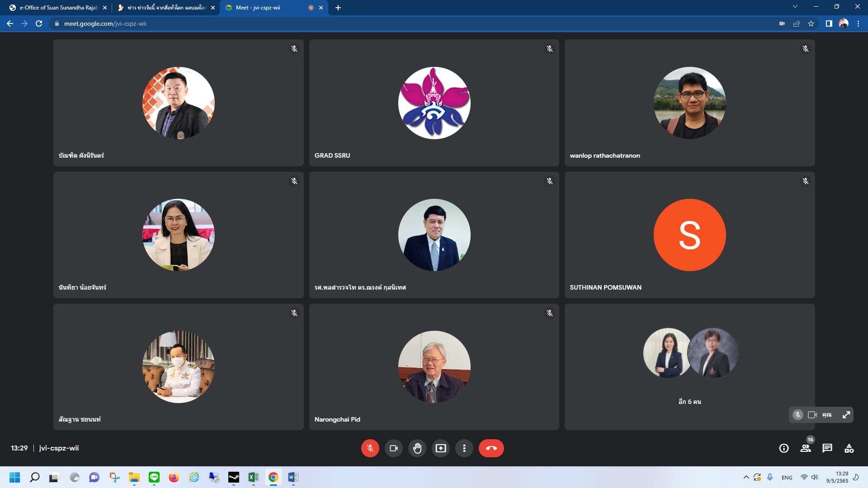Show the participants list of 15 people
The width and height of the screenshot is (868, 488).
pyautogui.click(x=805, y=448)
